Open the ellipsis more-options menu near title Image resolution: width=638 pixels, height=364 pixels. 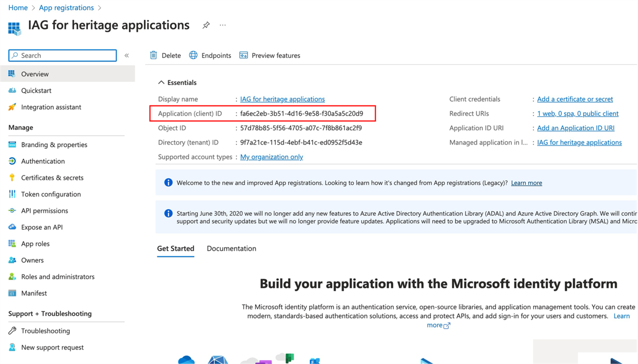point(223,25)
